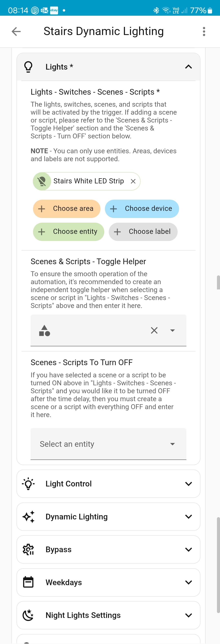The width and height of the screenshot is (220, 644).
Task: Open the Toggle Helper dropdown arrow
Action: pos(172,330)
